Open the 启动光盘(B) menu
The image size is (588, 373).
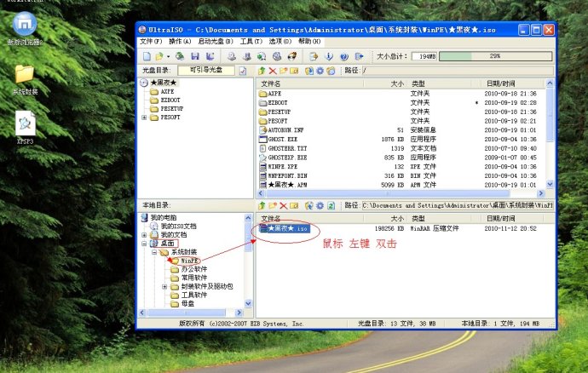coord(216,41)
